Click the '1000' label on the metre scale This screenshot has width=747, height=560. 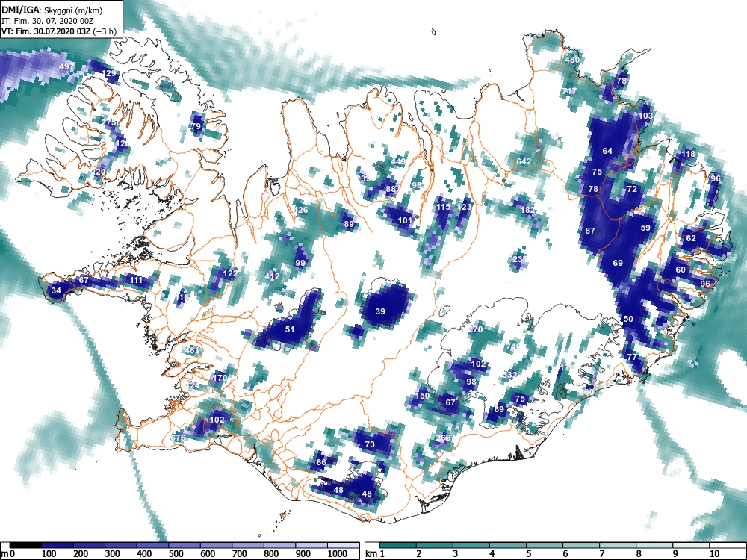click(x=338, y=554)
